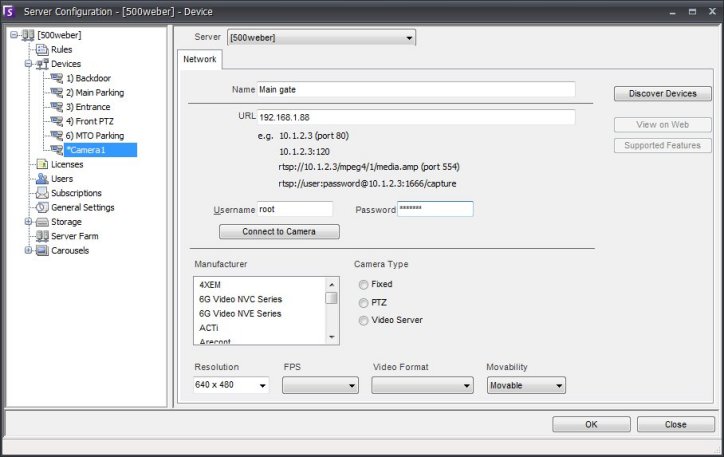
Task: Open General Settings tree item
Action: (x=83, y=207)
